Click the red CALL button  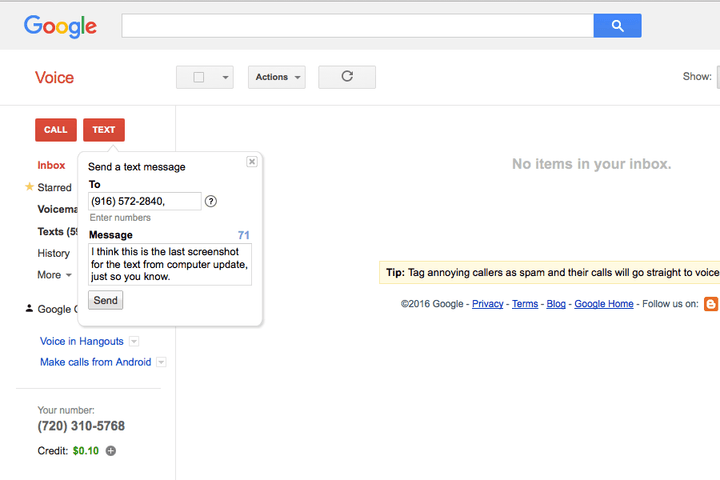pyautogui.click(x=56, y=130)
